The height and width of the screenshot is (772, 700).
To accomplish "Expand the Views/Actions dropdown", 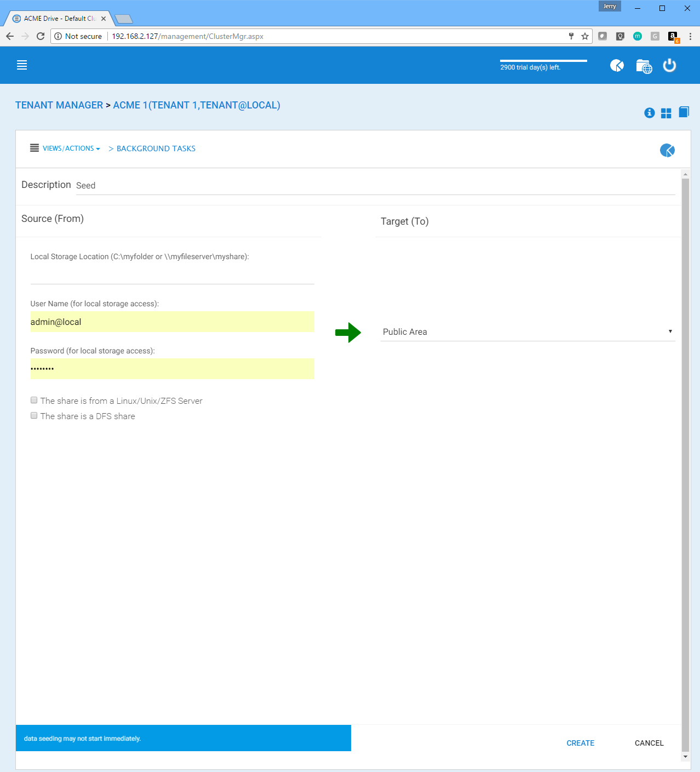I will tap(71, 148).
